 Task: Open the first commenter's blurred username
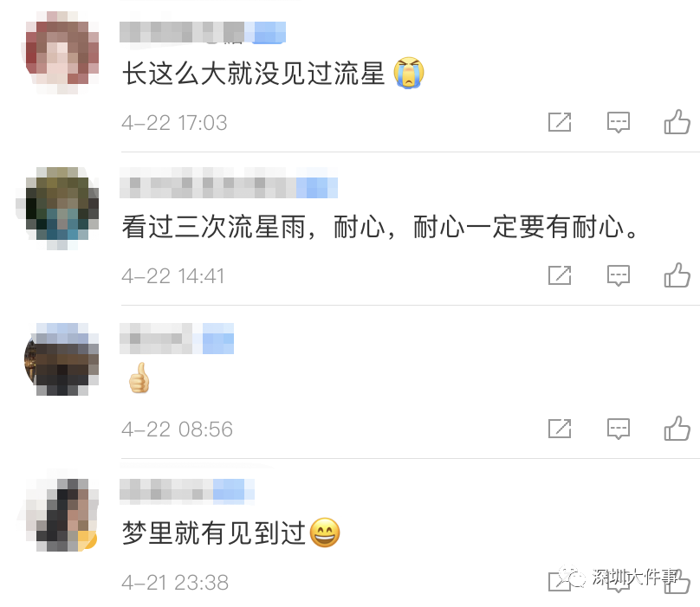[203, 33]
